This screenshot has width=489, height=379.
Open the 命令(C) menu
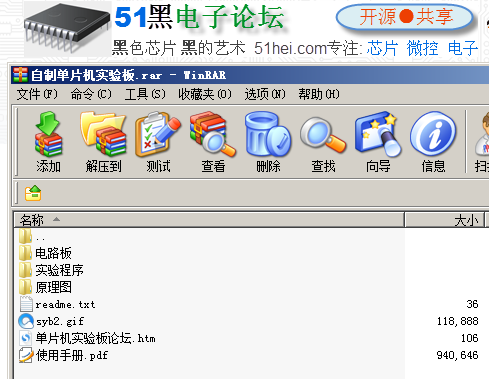[91, 94]
